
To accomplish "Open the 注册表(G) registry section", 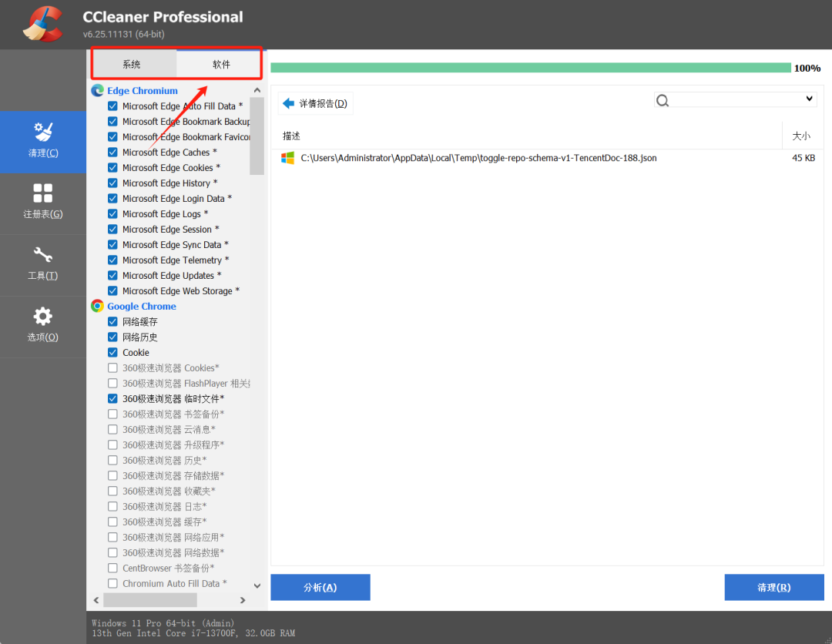I will click(x=43, y=203).
